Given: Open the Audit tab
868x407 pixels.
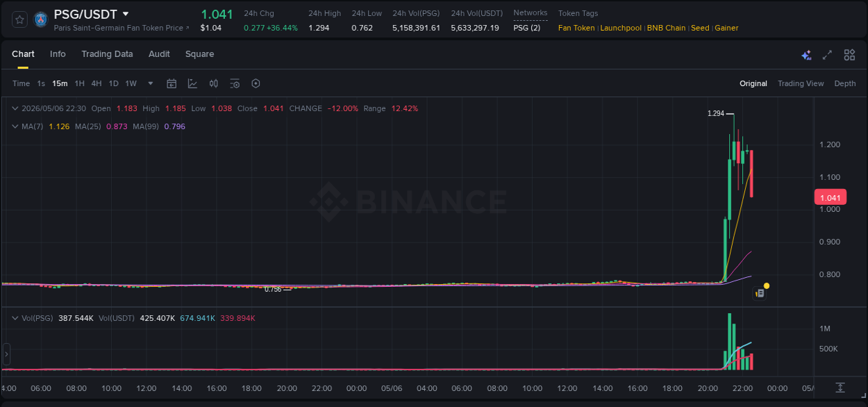Looking at the screenshot, I should coord(159,54).
